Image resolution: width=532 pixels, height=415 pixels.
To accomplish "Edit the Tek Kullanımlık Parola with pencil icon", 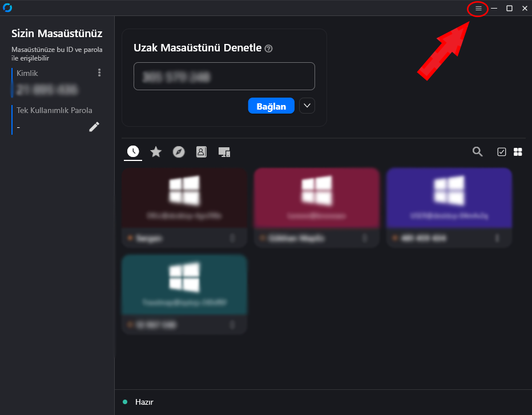I will click(94, 127).
